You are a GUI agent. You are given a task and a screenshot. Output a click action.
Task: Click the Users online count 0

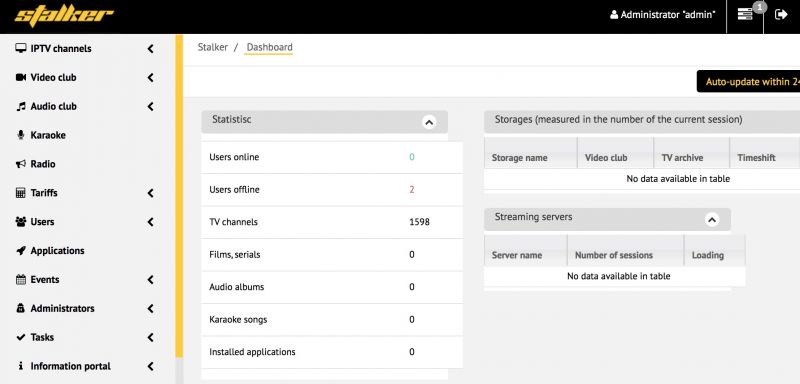tap(412, 157)
